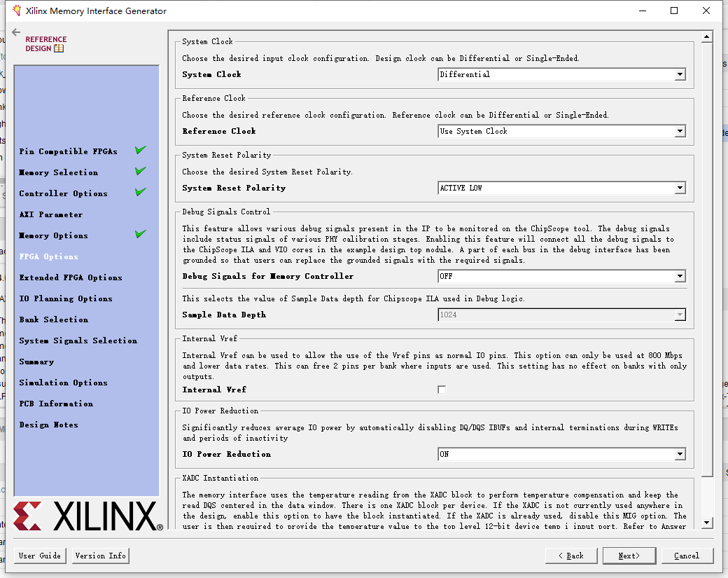
Task: Click the XILINX logo in sidebar
Action: click(88, 516)
